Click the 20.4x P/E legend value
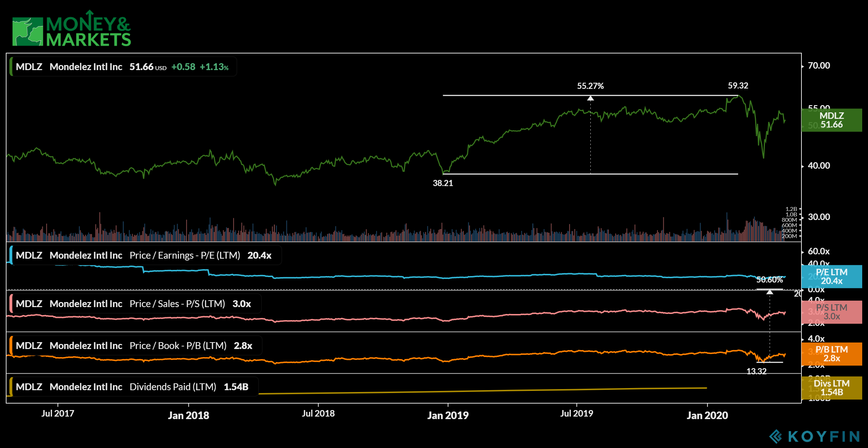 (x=260, y=255)
